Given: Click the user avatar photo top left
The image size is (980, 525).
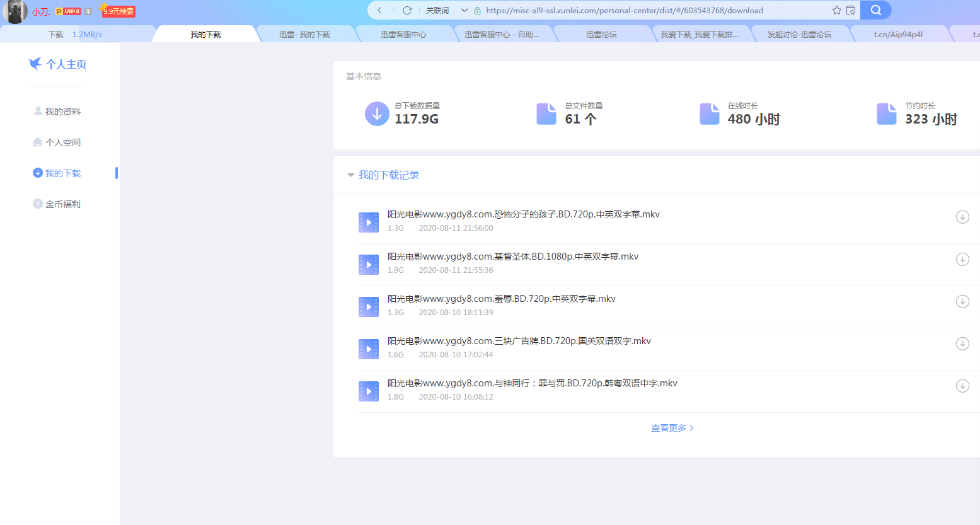Looking at the screenshot, I should click(x=14, y=12).
